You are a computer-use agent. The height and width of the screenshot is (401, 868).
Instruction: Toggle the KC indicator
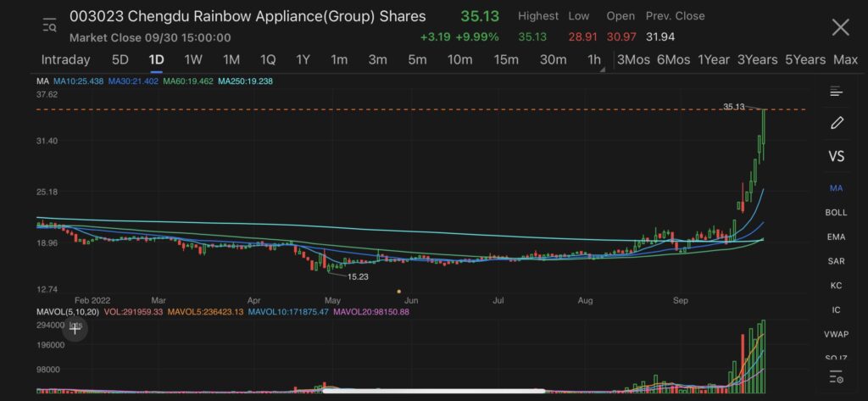tap(836, 286)
